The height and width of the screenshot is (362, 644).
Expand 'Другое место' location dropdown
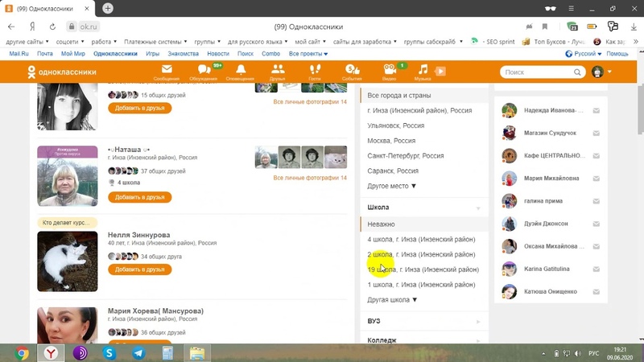[391, 186]
